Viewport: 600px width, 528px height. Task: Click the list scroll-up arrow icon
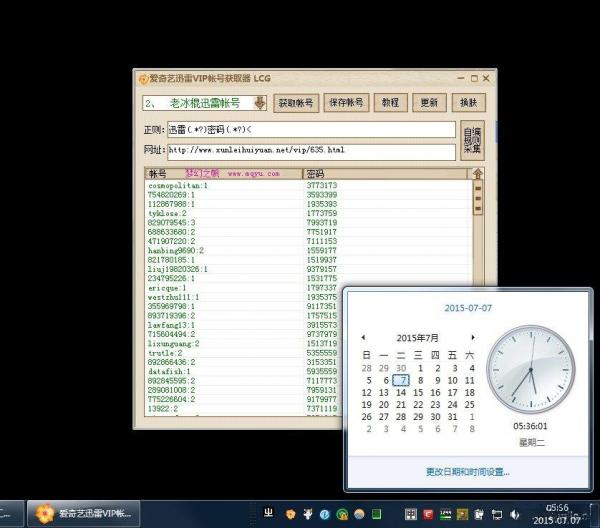[478, 174]
